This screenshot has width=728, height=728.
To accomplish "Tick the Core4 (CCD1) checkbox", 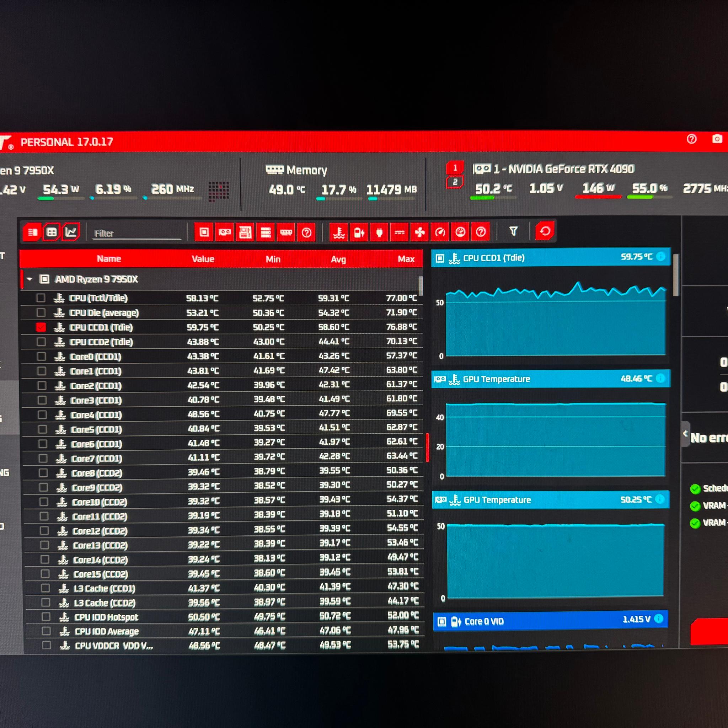I will click(43, 414).
